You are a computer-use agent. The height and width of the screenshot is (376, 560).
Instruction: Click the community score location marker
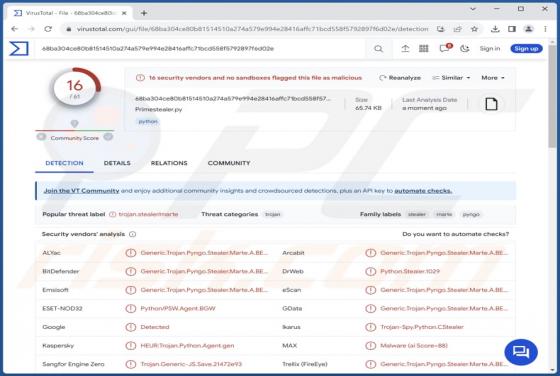point(74,124)
